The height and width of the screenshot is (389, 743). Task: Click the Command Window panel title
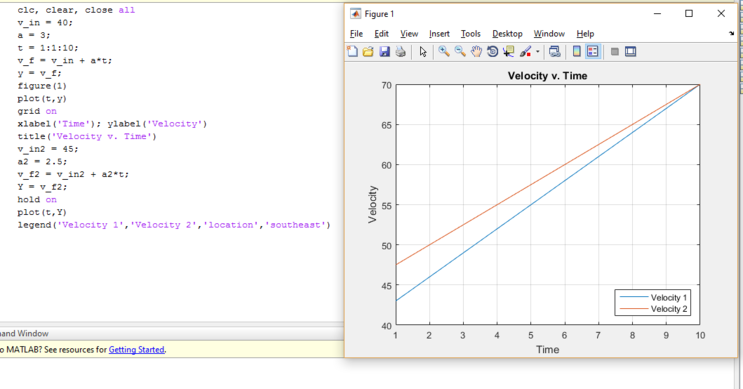[24, 334]
